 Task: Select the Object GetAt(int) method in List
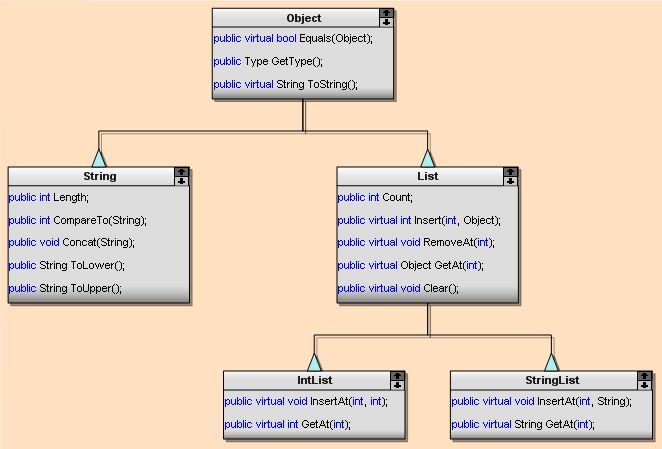411,265
